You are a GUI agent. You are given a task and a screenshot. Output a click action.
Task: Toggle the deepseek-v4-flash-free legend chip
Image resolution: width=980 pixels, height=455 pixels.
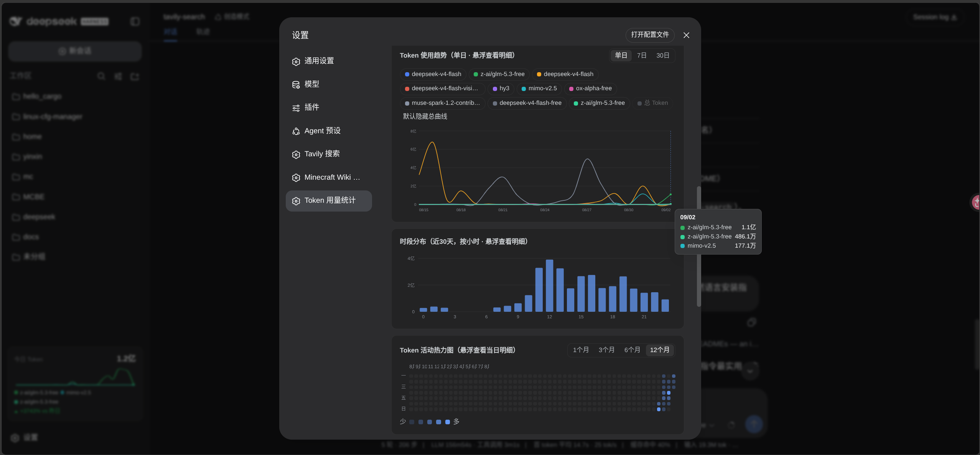527,103
